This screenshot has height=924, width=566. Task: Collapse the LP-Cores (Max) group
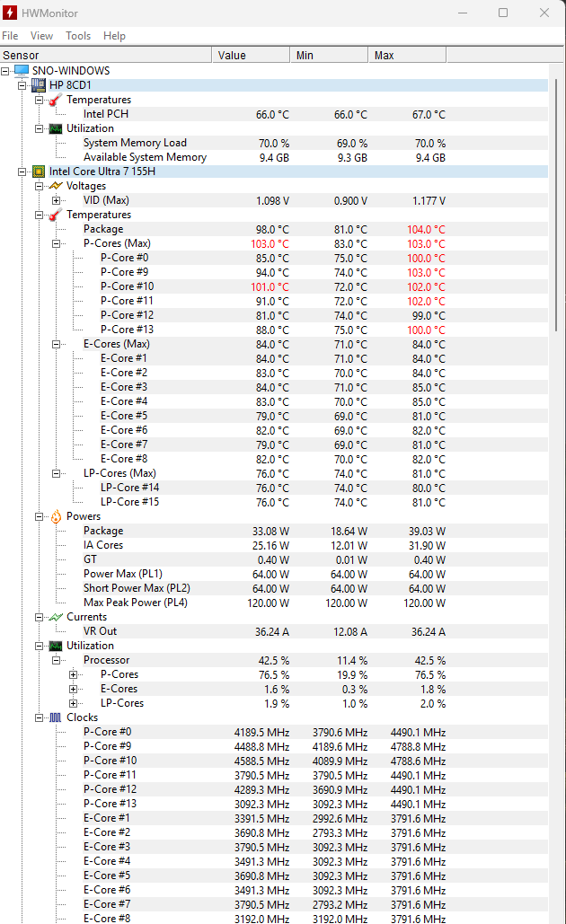pyautogui.click(x=56, y=473)
